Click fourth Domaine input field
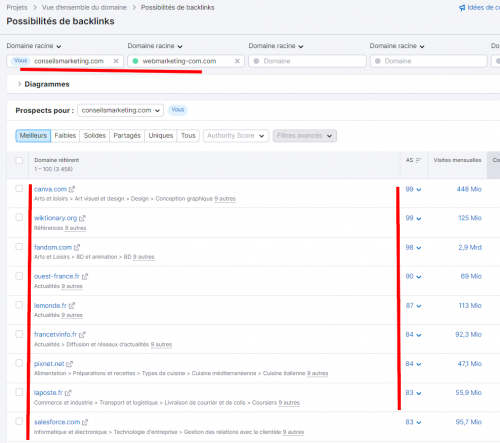 pyautogui.click(x=429, y=61)
